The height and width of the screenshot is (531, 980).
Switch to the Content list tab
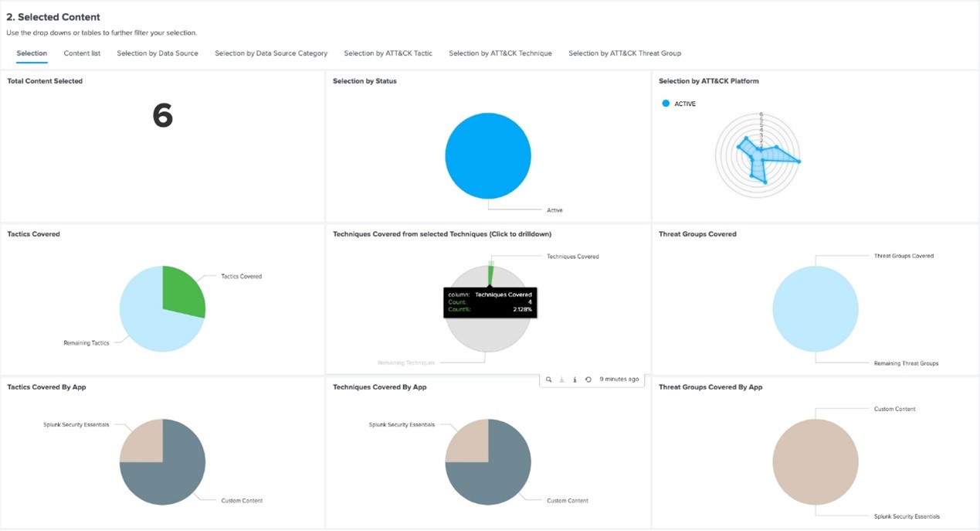click(x=82, y=53)
